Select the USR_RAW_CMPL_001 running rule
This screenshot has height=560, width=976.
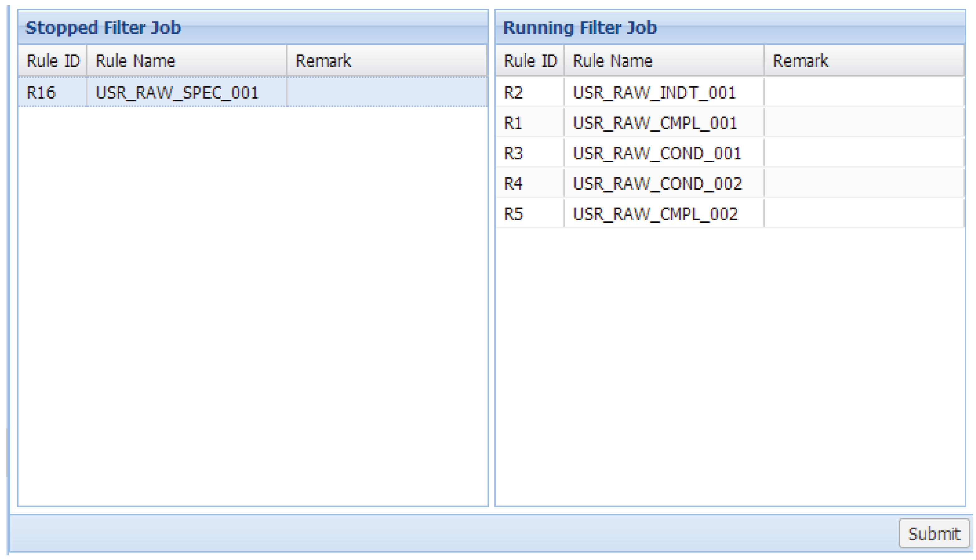[655, 123]
